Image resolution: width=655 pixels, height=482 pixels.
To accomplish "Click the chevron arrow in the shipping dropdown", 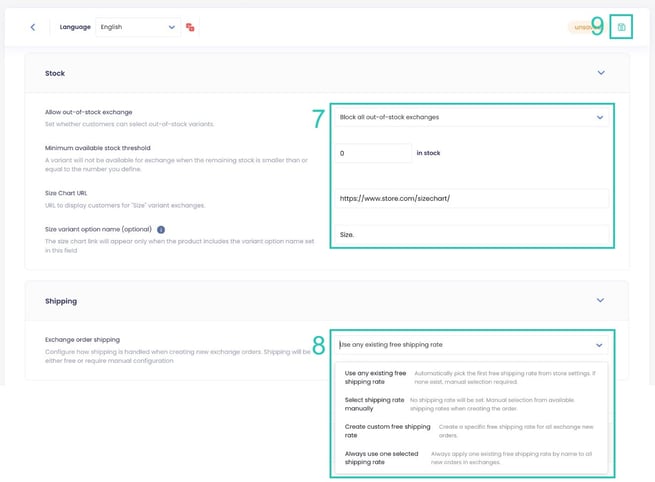I will tap(599, 344).
